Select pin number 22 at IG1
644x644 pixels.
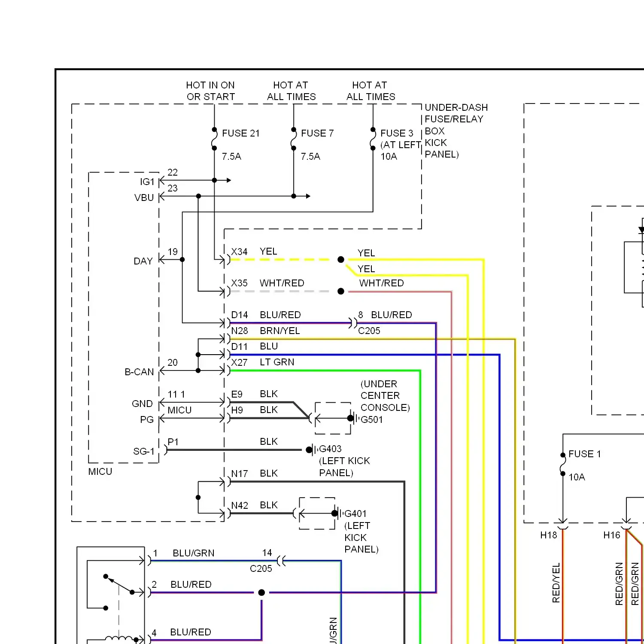point(173,173)
